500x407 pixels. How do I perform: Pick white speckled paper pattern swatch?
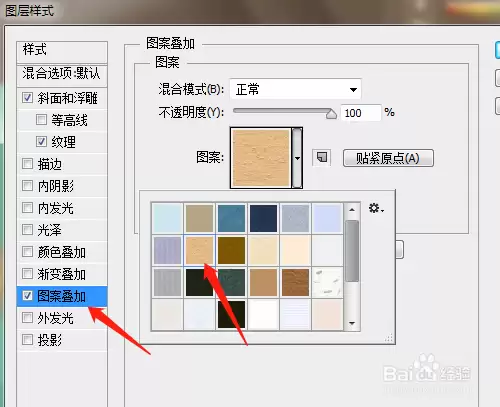[327, 282]
